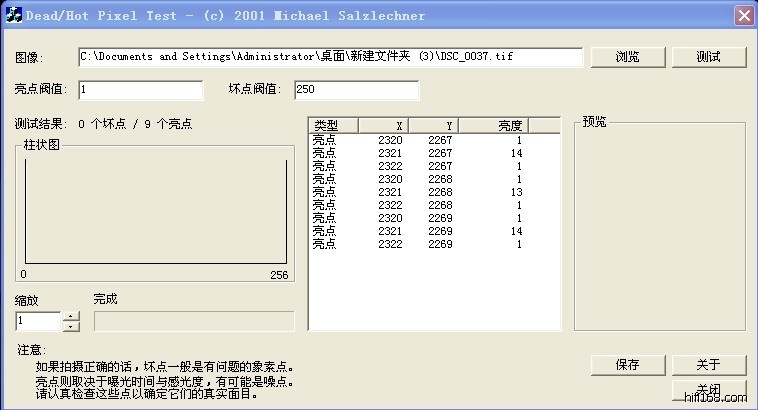This screenshot has width=758, height=410.
Task: Click the Y column header
Action: tap(433, 125)
